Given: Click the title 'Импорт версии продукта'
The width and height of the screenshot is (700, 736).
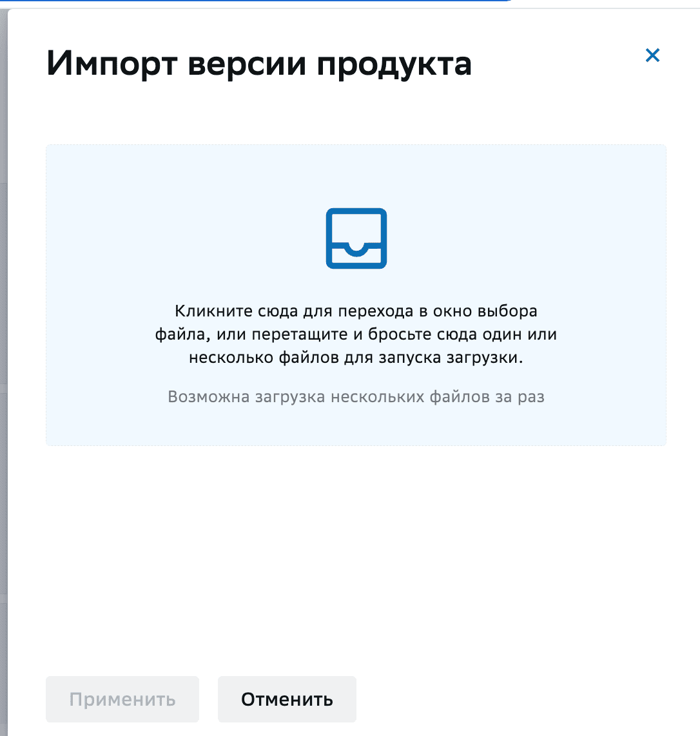Looking at the screenshot, I should coord(258,63).
